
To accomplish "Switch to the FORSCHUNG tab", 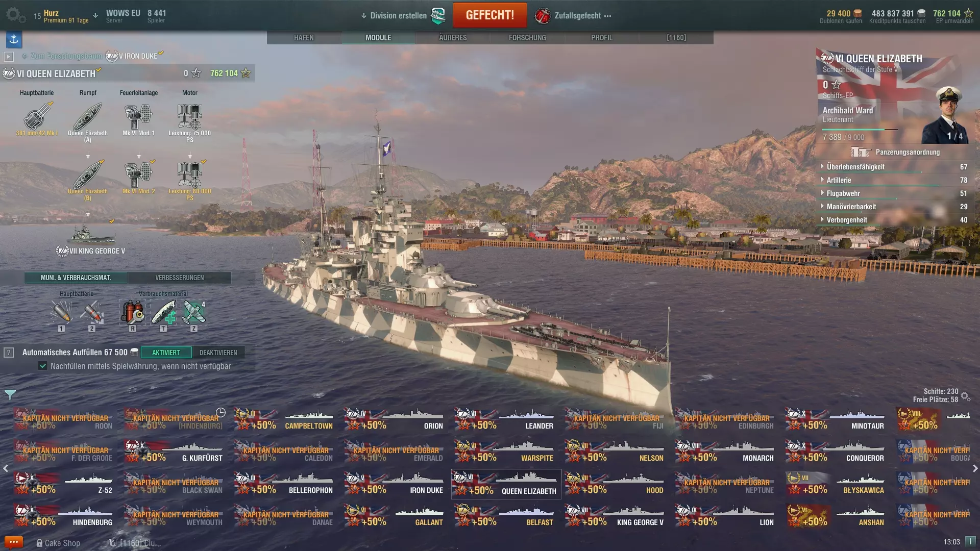I will [527, 38].
